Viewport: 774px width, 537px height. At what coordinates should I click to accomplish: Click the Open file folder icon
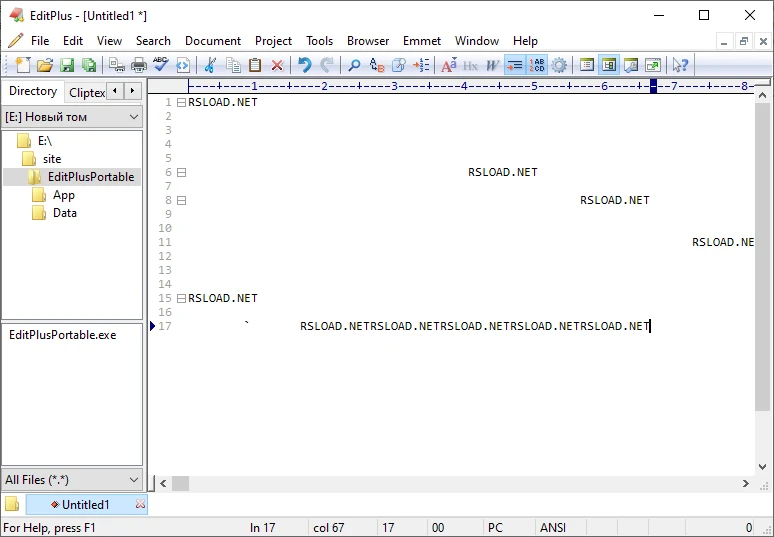44,65
